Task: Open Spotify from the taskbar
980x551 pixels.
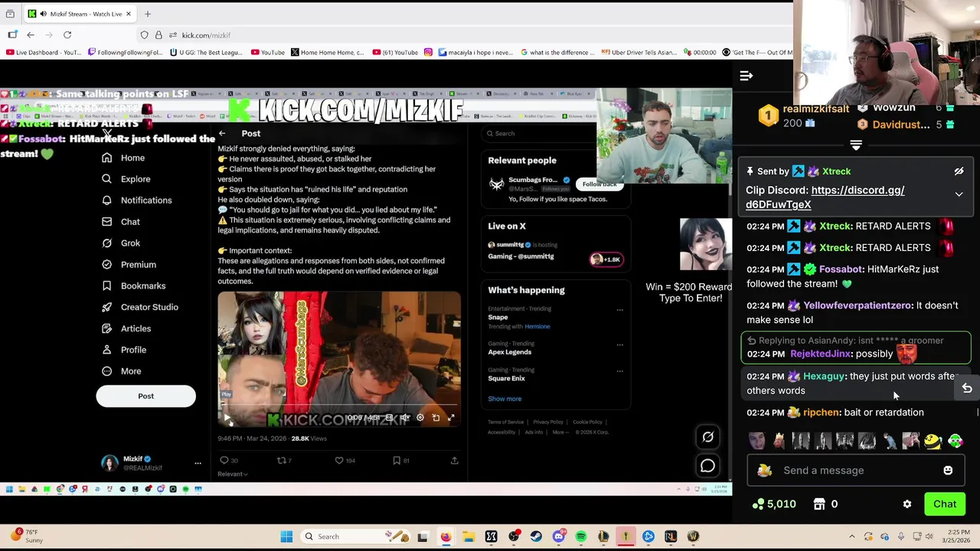Action: (581, 536)
